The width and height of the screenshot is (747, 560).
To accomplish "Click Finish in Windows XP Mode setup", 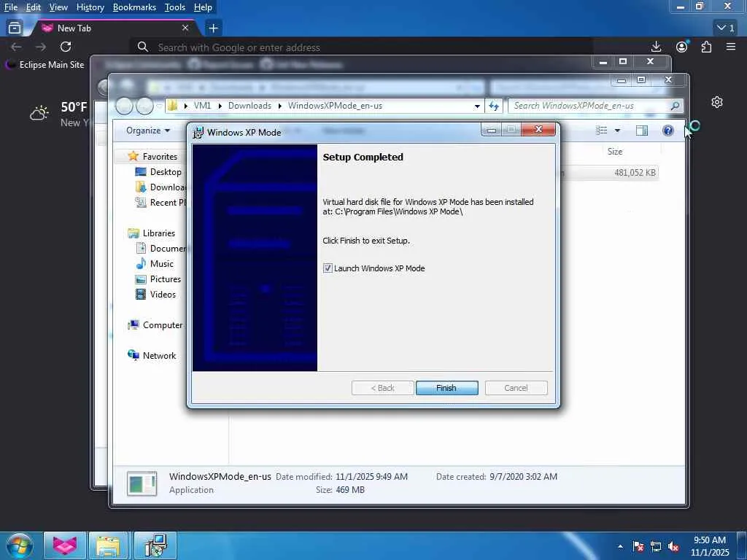I will tap(446, 388).
